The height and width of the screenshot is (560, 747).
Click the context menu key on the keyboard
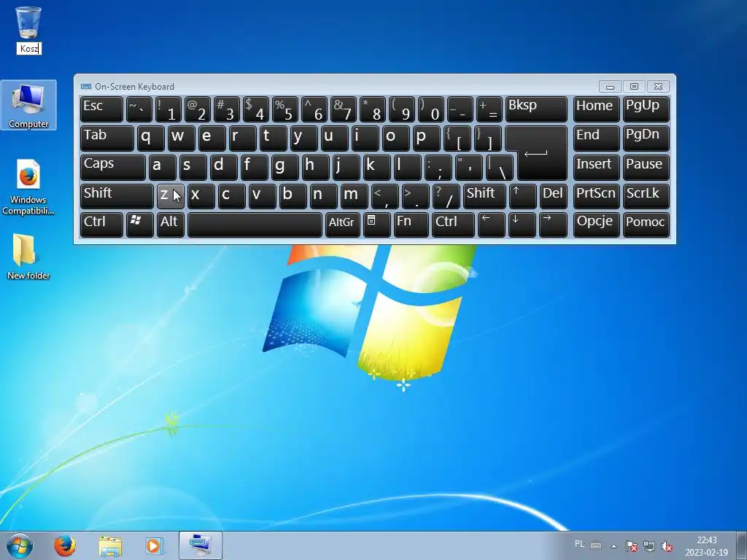[x=376, y=225]
